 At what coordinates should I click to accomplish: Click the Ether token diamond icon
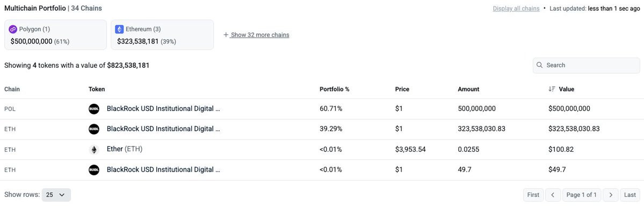pyautogui.click(x=94, y=150)
